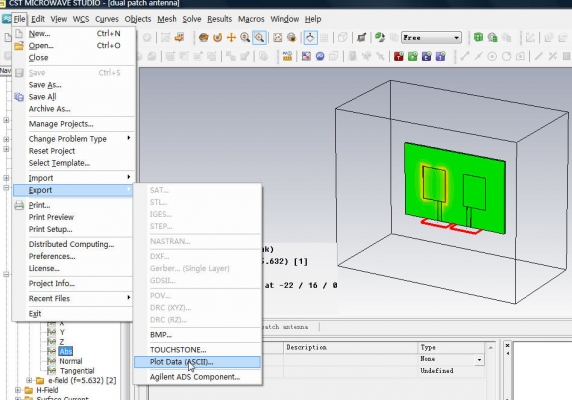Click the Reset view icon
572x400 pixels.
(278, 37)
